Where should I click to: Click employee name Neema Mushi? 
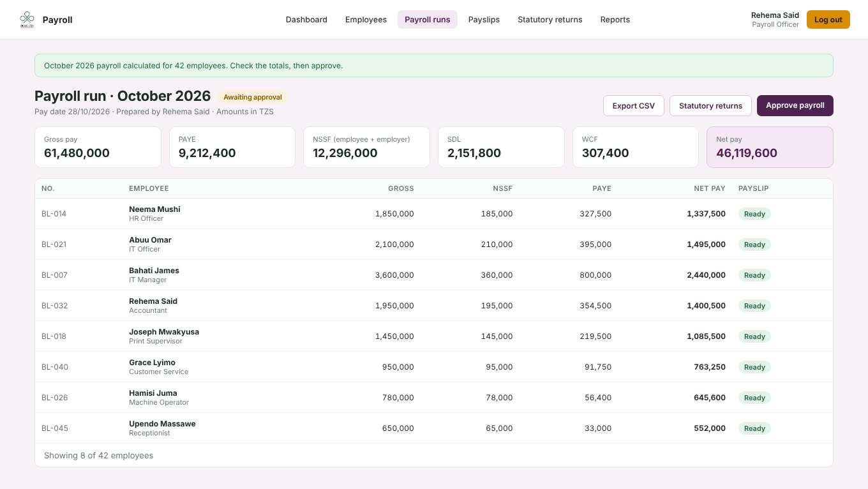[x=154, y=209]
